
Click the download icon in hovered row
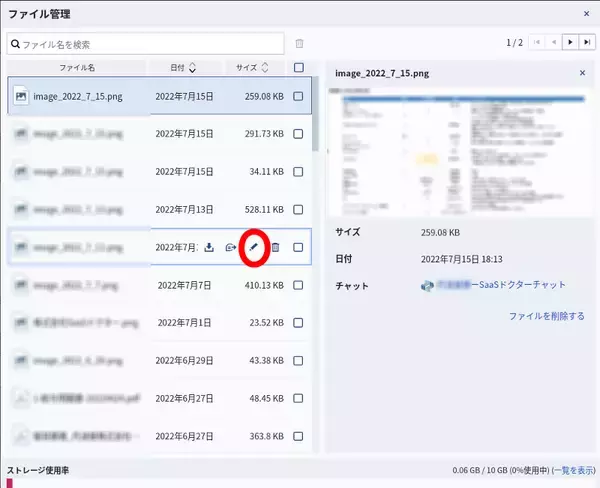pyautogui.click(x=209, y=247)
